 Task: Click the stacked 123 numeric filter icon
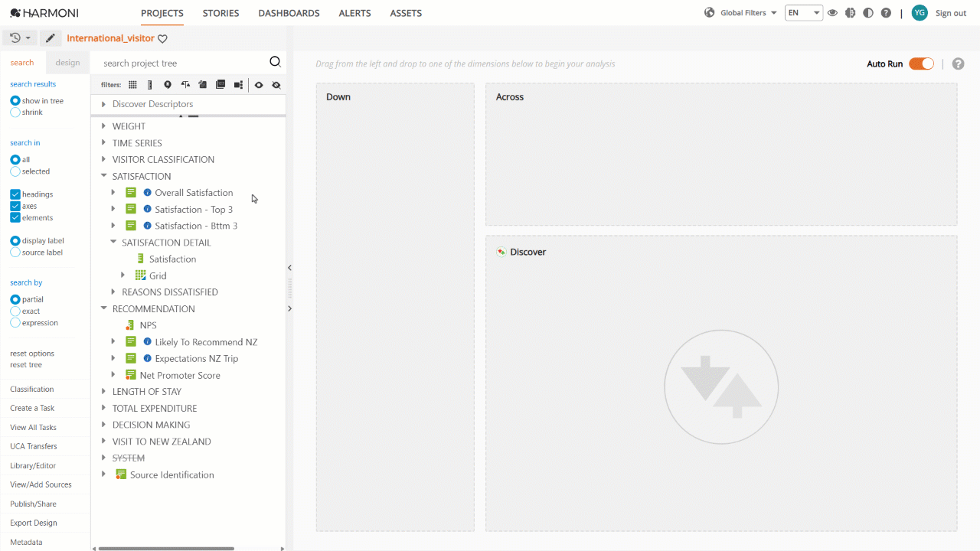(x=220, y=85)
